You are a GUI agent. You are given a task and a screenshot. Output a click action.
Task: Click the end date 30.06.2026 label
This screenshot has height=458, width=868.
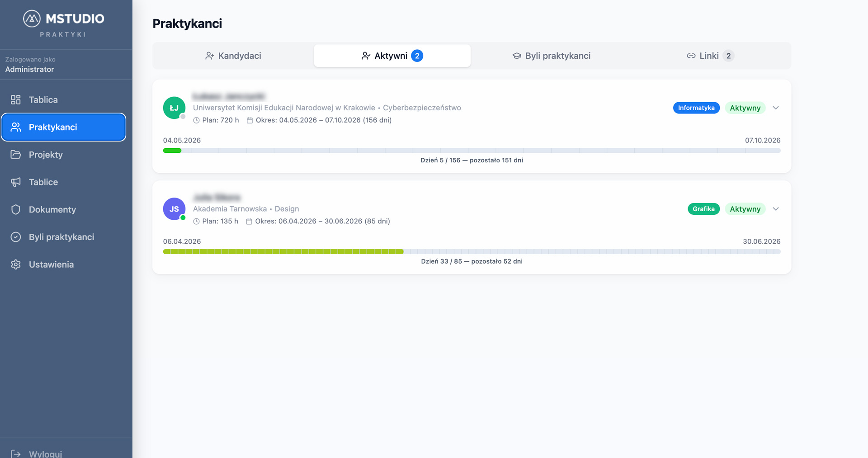pos(762,241)
